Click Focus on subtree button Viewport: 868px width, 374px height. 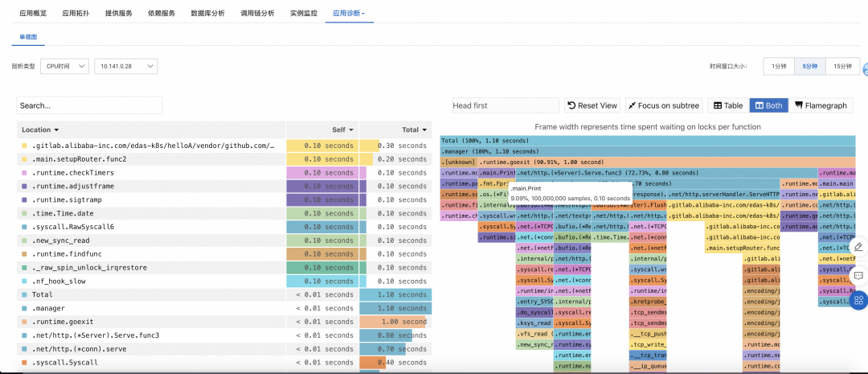pos(663,105)
